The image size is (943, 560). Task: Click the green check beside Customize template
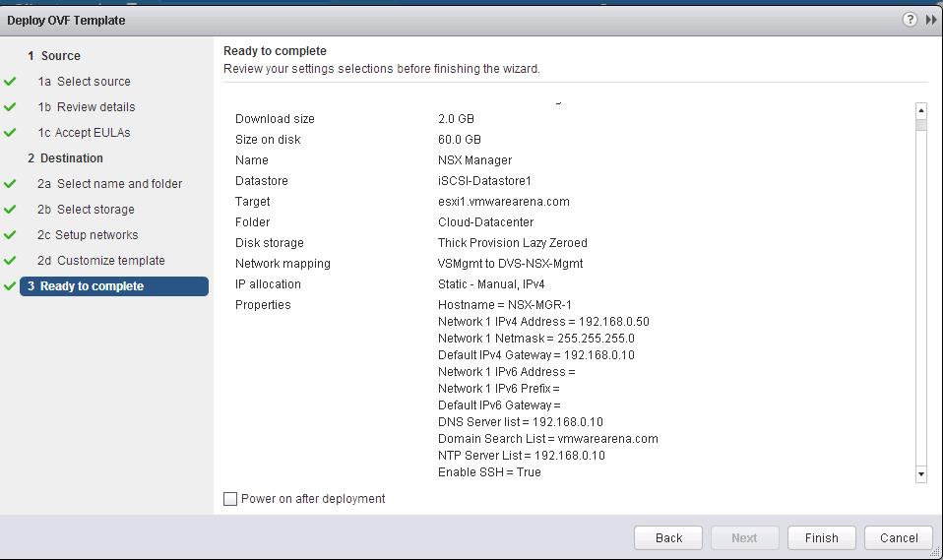(10, 261)
